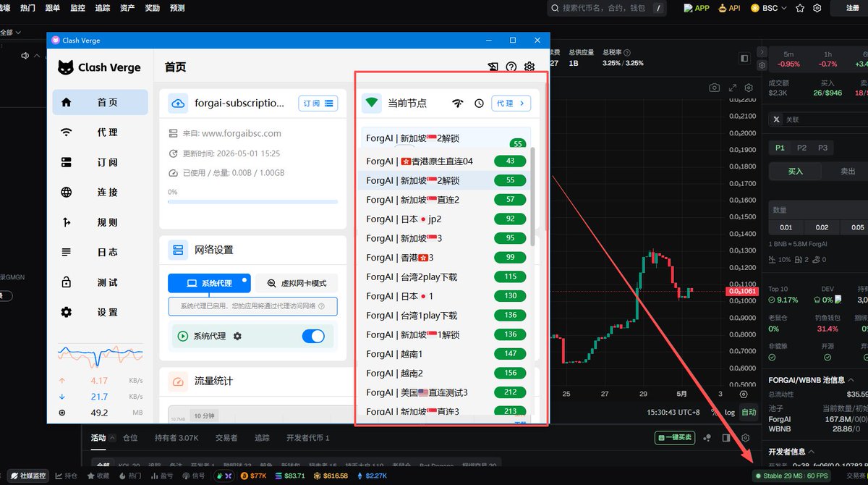This screenshot has height=485, width=868.
Task: Click the 一键买卖 button
Action: [x=674, y=438]
